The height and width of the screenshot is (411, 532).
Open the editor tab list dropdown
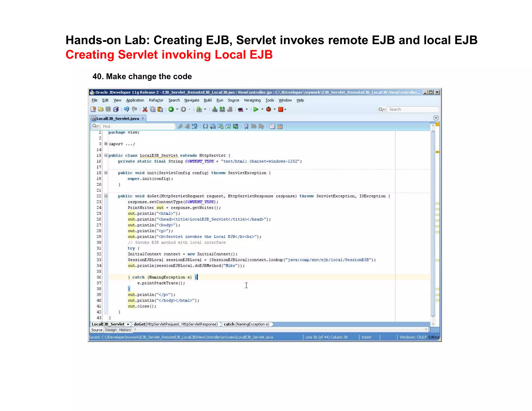point(436,118)
